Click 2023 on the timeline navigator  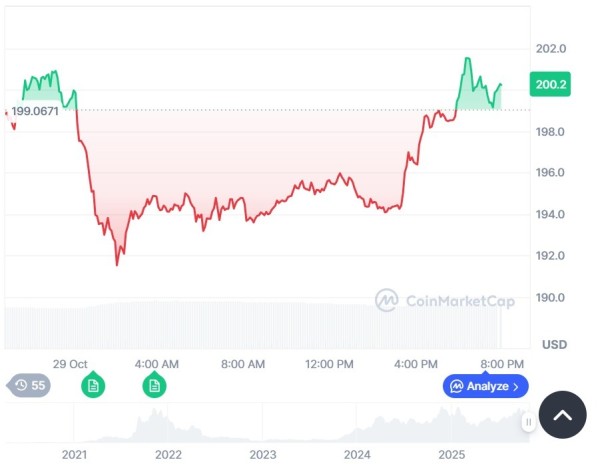click(x=262, y=454)
